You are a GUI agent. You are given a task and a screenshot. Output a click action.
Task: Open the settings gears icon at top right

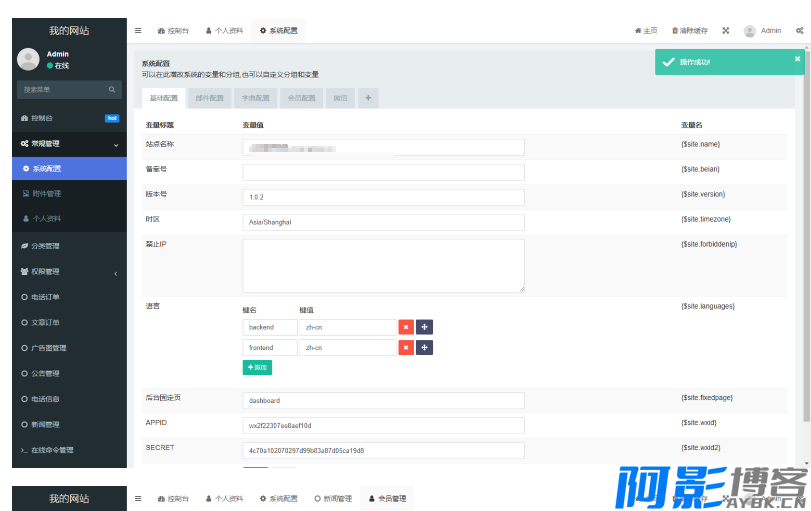[x=800, y=31]
